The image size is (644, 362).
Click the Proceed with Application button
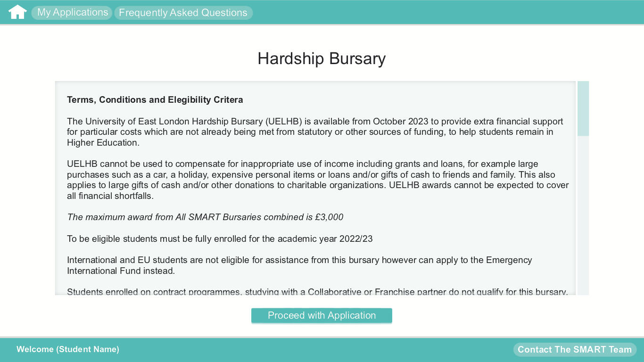pos(322,316)
